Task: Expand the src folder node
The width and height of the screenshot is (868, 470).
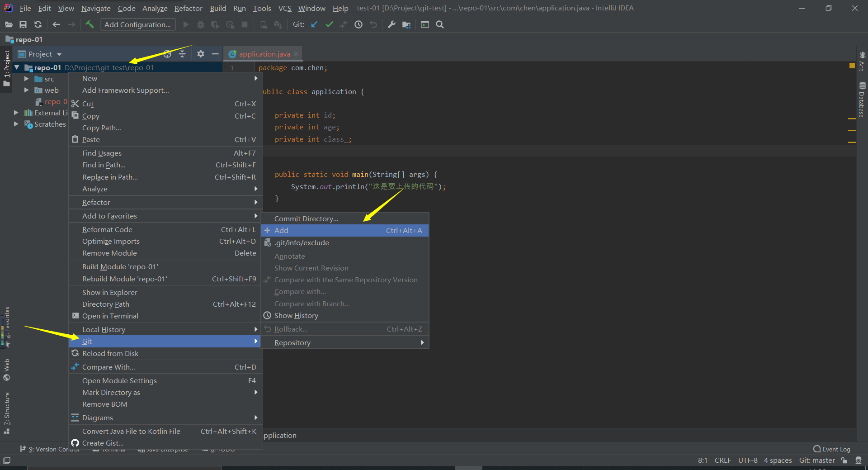Action: [x=27, y=79]
